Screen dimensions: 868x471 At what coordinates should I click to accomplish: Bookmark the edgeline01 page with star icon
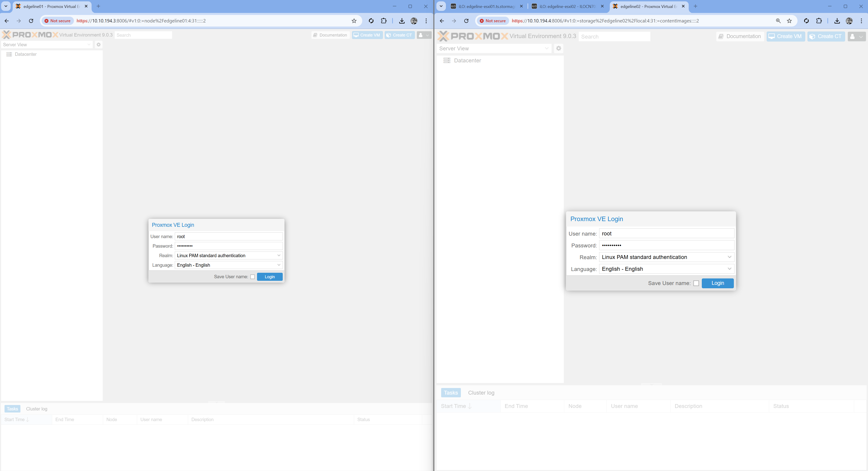[354, 21]
